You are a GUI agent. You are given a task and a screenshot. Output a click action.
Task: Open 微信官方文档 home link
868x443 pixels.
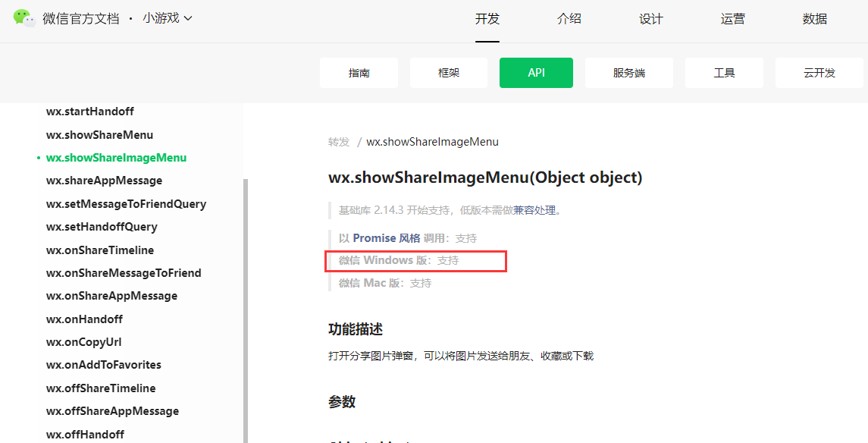point(81,18)
